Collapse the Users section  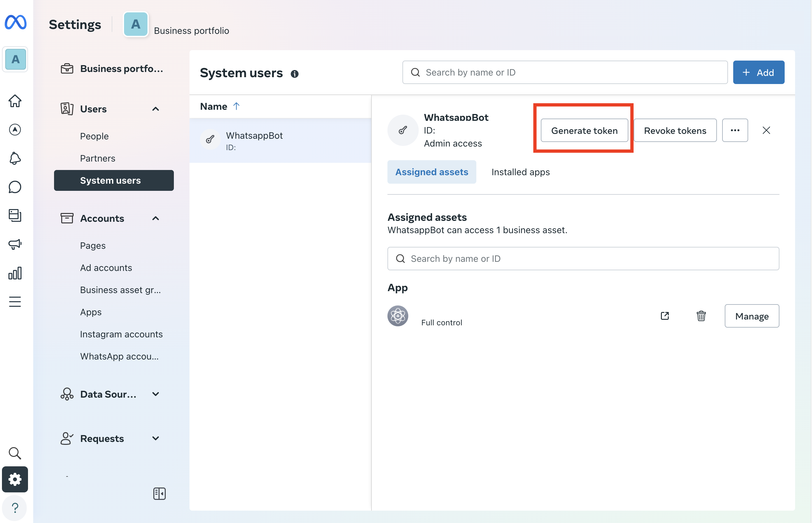(x=156, y=109)
